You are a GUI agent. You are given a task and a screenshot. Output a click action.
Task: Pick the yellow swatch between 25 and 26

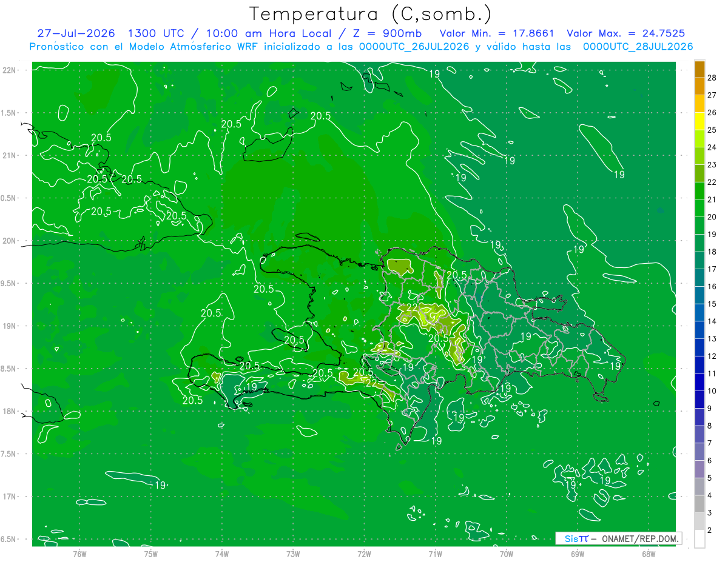tap(699, 121)
